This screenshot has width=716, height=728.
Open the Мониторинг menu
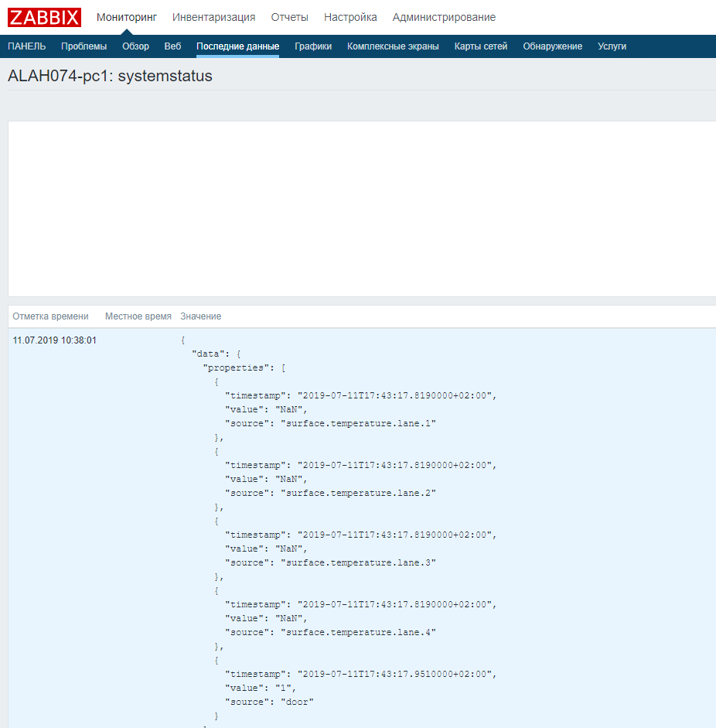coord(126,16)
